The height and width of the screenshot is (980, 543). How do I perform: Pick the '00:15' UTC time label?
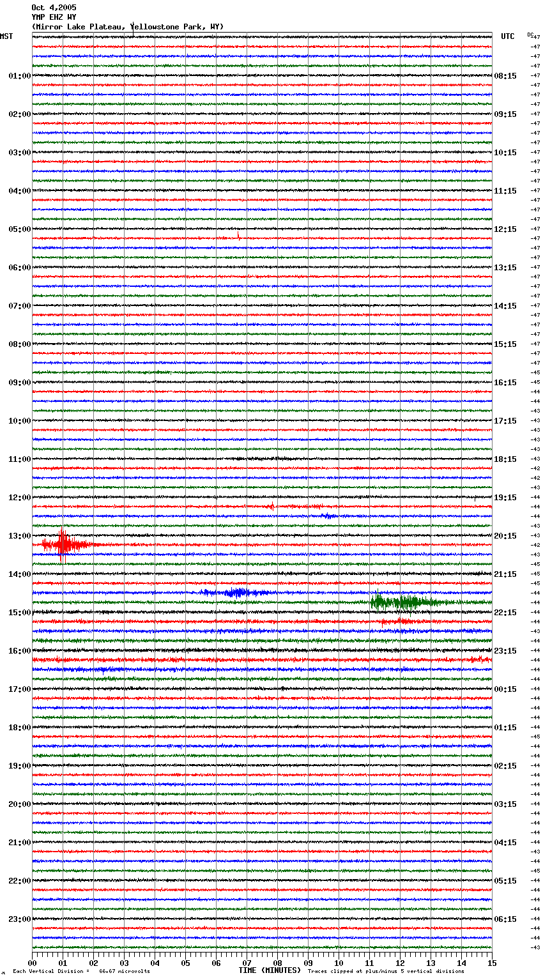click(x=505, y=689)
